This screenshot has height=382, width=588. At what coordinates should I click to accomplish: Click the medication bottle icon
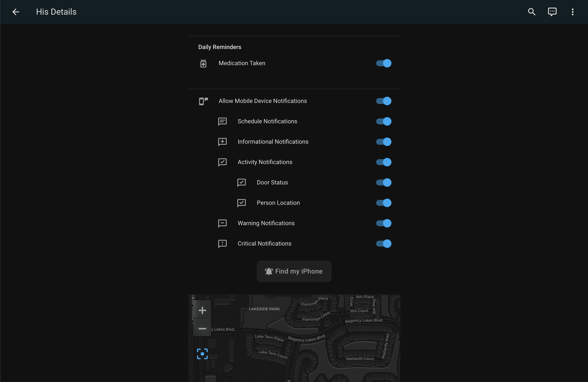(203, 64)
